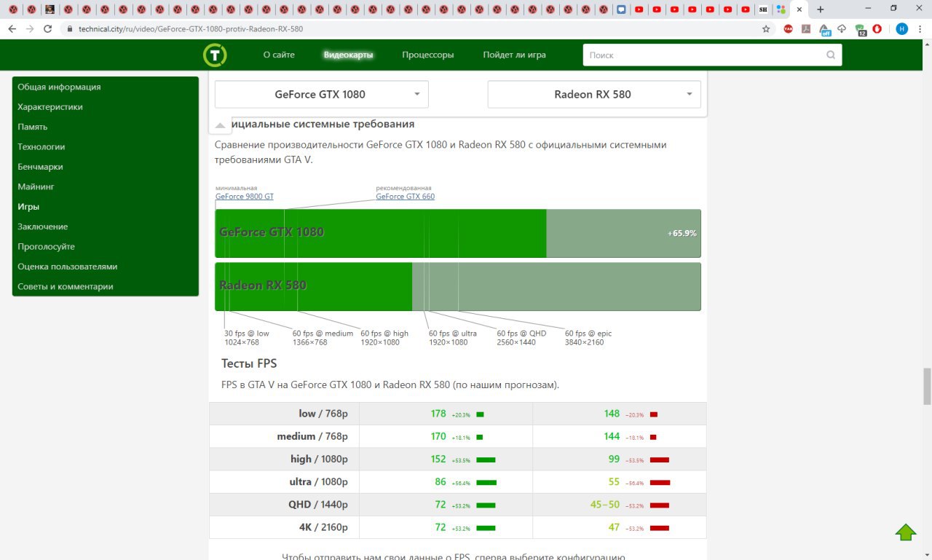Open the GeForce GTX 1080 dropdown
Screen dimensions: 932x560
click(321, 94)
